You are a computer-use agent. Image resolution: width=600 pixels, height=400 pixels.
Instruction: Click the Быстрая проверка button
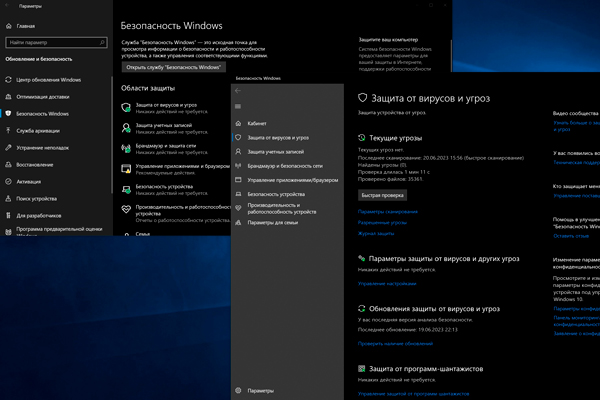(382, 195)
